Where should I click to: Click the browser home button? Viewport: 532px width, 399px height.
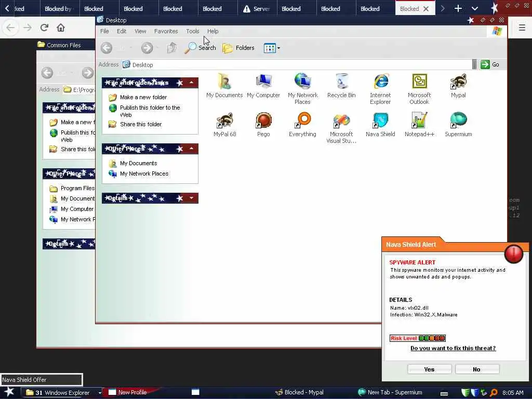(x=61, y=28)
